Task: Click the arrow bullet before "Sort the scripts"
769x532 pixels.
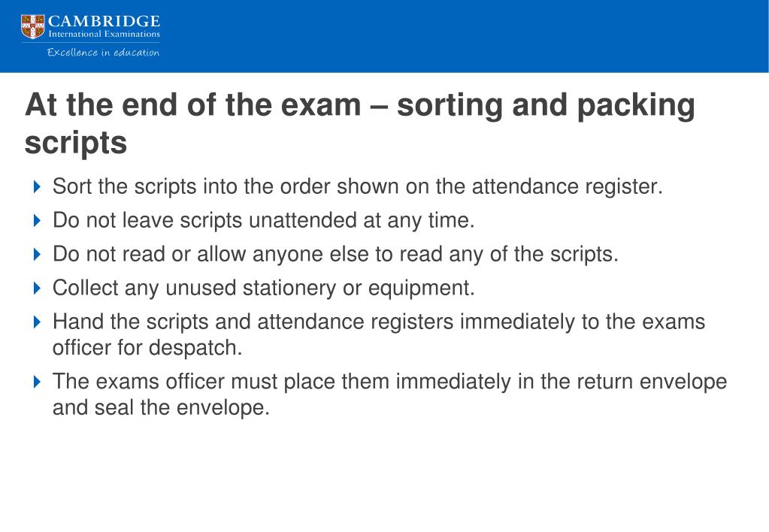Action: [38, 187]
